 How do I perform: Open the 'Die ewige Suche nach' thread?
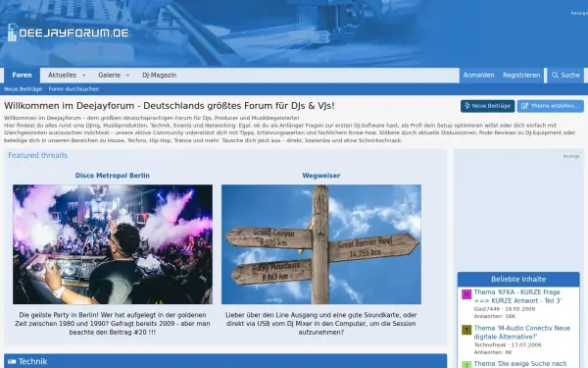pos(520,364)
